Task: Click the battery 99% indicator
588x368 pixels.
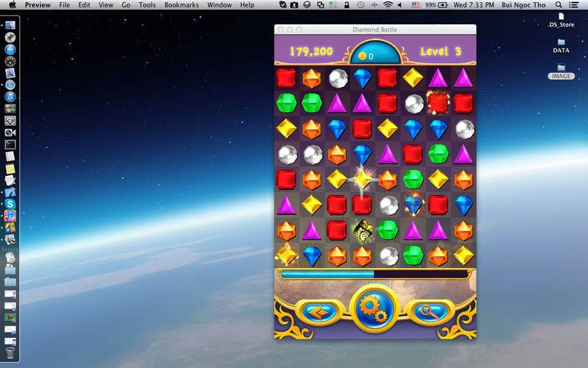Action: click(x=437, y=5)
